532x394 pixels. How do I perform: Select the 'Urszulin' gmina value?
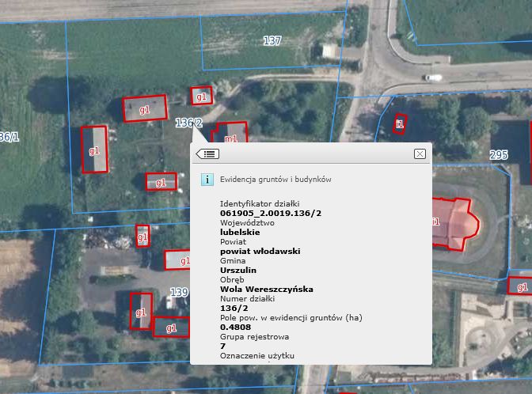[238, 271]
